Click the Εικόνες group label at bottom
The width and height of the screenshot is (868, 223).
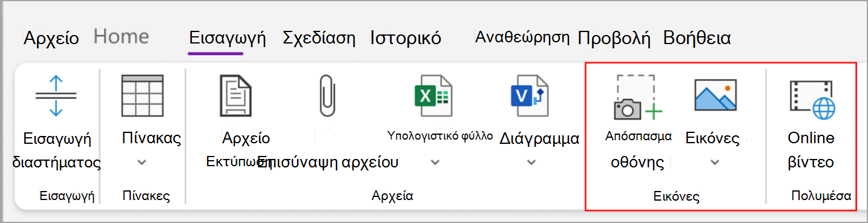pos(677,196)
